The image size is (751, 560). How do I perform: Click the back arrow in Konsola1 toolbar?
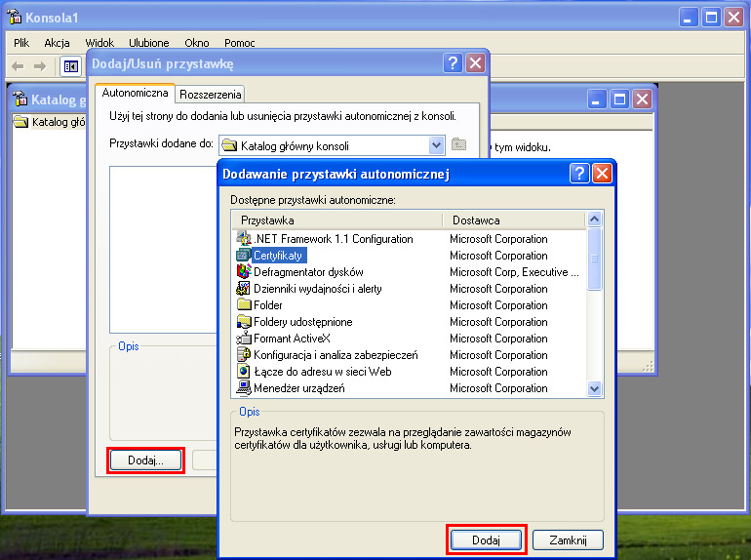pyautogui.click(x=18, y=66)
